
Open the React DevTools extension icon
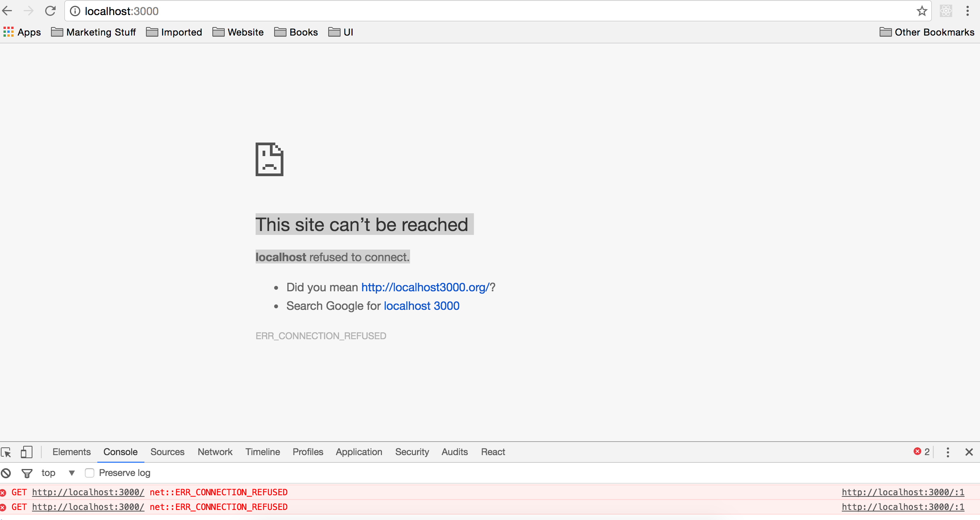[x=946, y=11]
